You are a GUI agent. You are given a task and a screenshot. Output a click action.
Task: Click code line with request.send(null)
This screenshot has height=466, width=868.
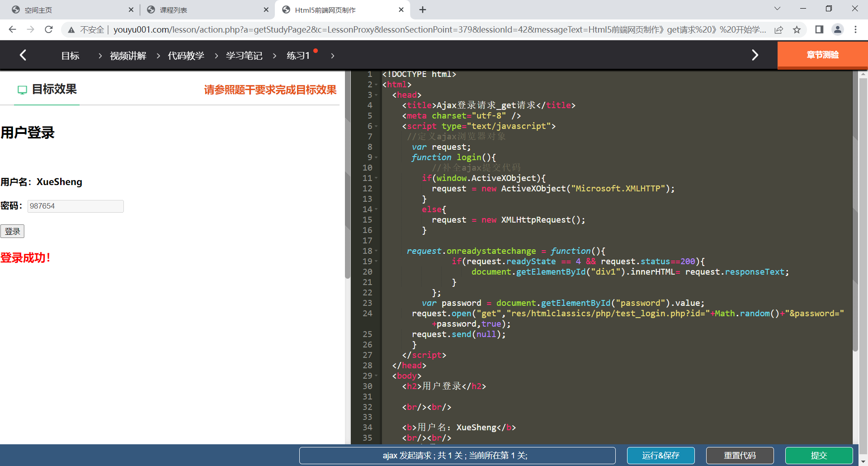coord(459,334)
